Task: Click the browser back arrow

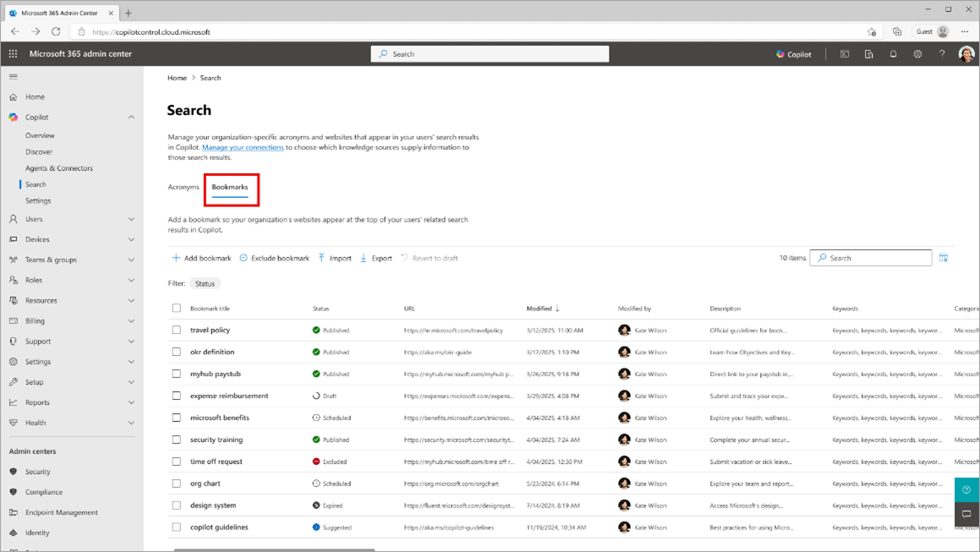Action: [x=15, y=31]
